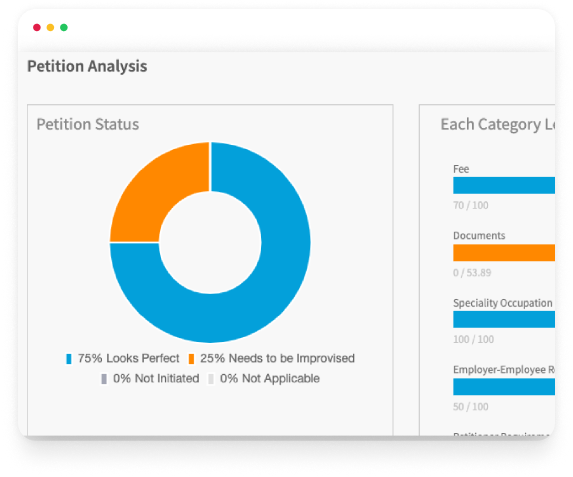Click the gray Not Initiated legend swatch
The width and height of the screenshot is (573, 477).
point(104,379)
